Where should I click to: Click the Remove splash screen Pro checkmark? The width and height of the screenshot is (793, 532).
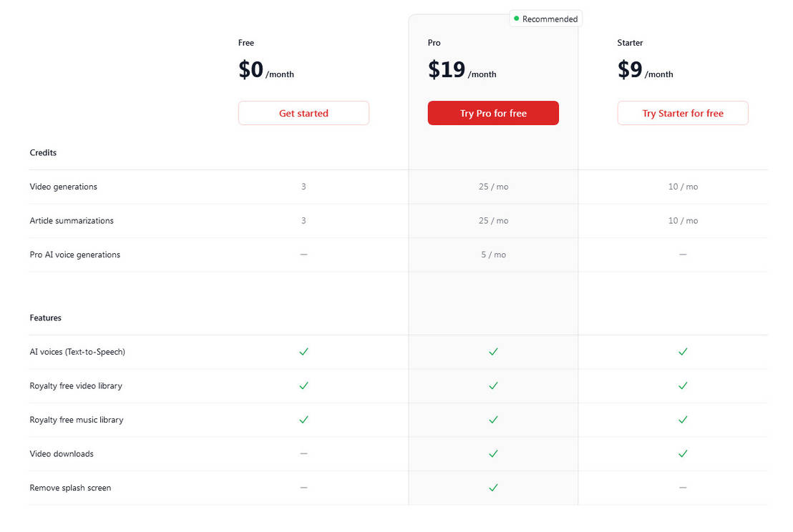(493, 488)
